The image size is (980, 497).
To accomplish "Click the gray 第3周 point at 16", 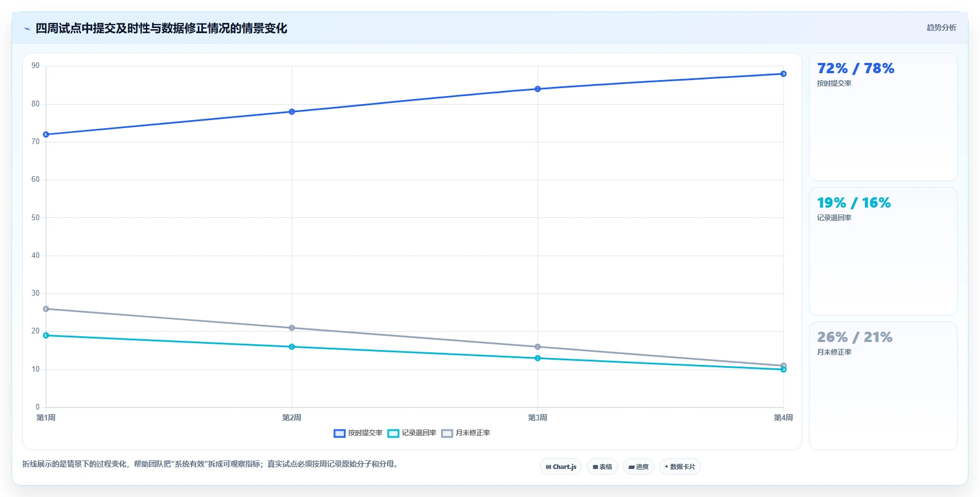I will (x=537, y=347).
